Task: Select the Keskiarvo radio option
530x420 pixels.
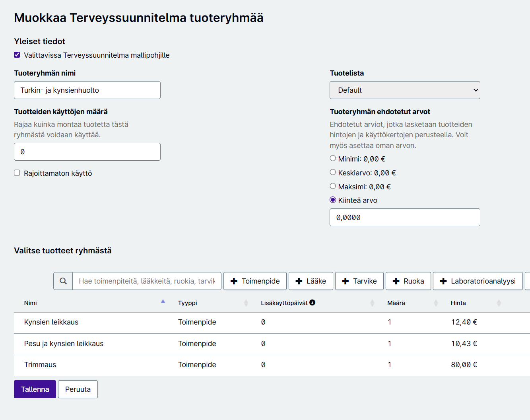Action: (x=333, y=172)
